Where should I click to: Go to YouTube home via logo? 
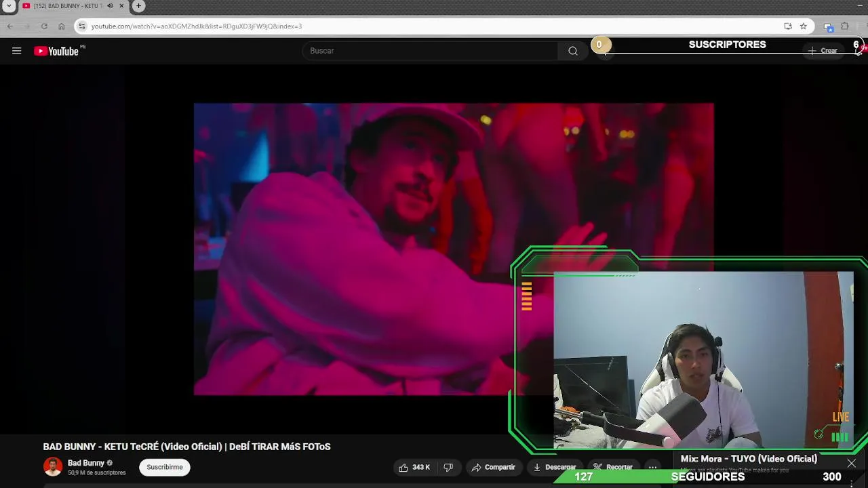pyautogui.click(x=56, y=51)
